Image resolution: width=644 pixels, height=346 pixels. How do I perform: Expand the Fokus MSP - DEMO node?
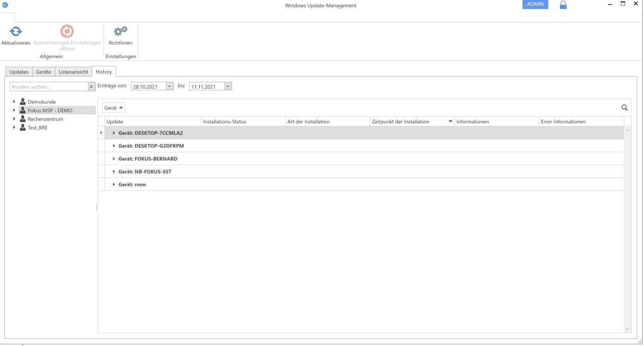pyautogui.click(x=14, y=110)
